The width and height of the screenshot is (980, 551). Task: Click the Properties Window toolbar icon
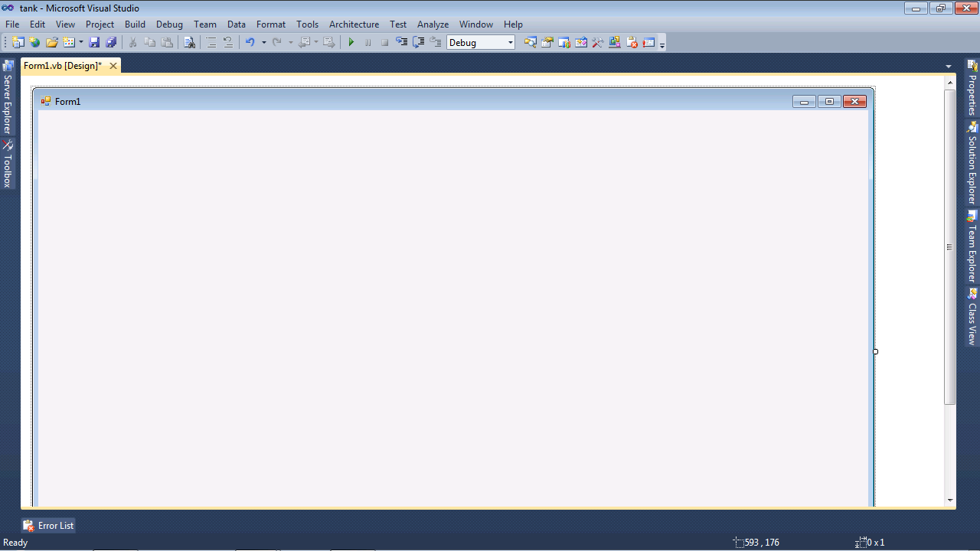pos(547,43)
